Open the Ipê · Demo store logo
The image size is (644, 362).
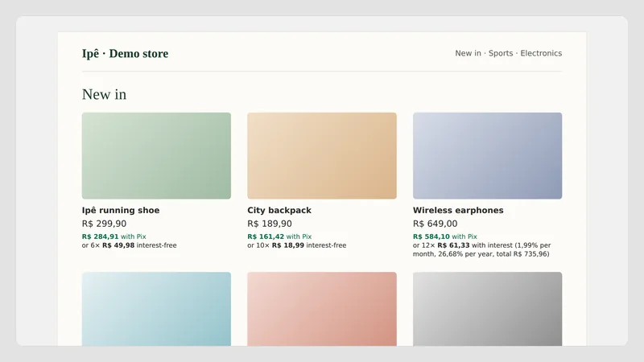[125, 53]
